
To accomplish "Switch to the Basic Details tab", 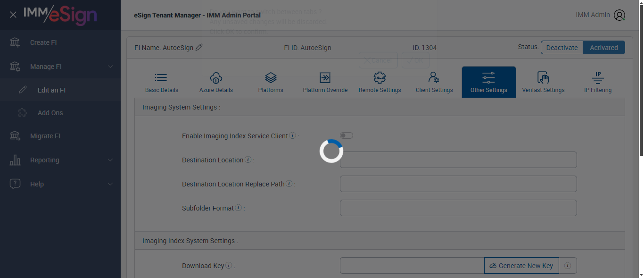I will coord(162,82).
